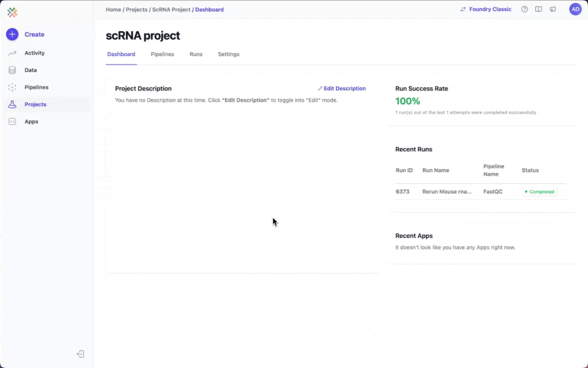Click the sign-out icon at bottom left
This screenshot has height=368, width=588.
click(x=80, y=354)
